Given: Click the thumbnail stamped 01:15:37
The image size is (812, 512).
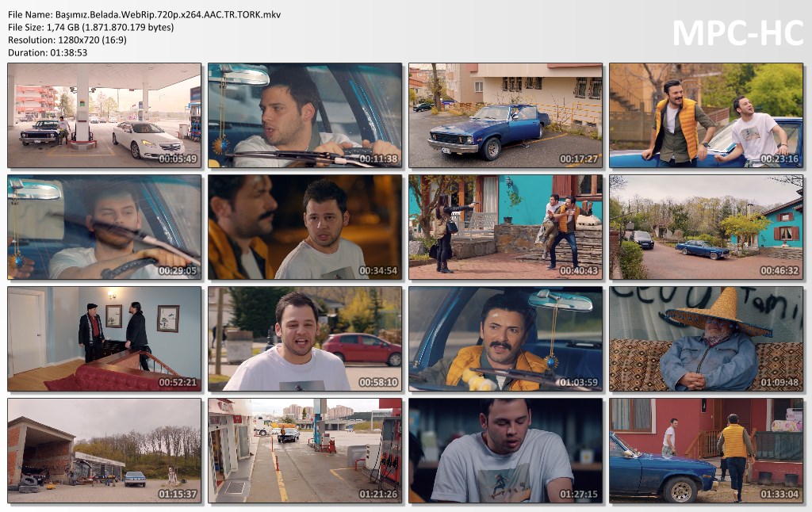Looking at the screenshot, I should [105, 450].
